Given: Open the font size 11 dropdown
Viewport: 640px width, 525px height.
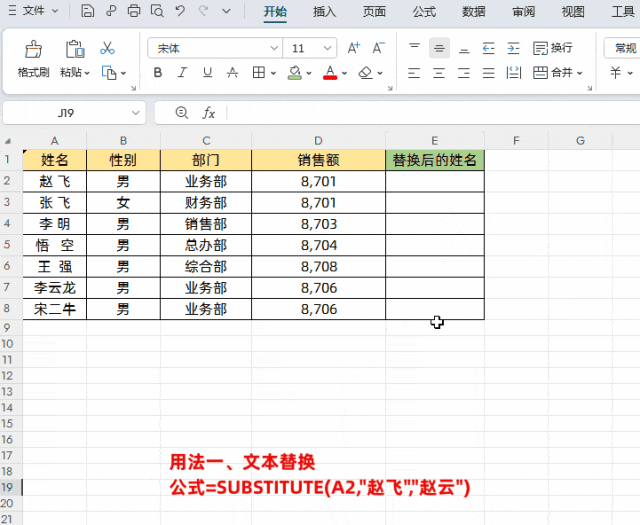Looking at the screenshot, I should (x=327, y=49).
